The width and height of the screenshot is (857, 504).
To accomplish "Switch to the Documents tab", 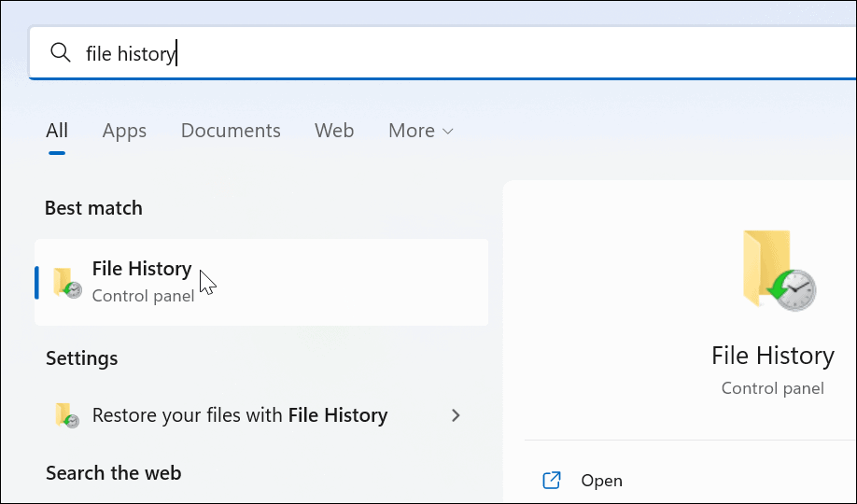I will (x=231, y=131).
